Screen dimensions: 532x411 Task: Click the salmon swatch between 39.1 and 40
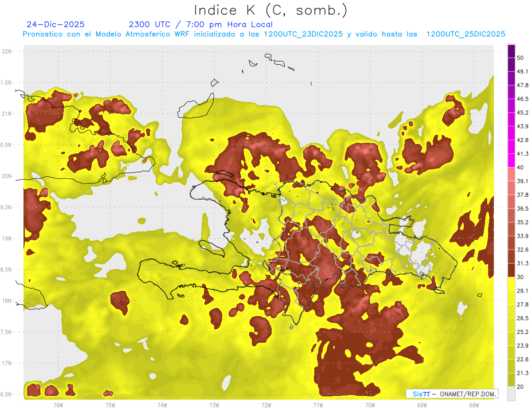511,174
